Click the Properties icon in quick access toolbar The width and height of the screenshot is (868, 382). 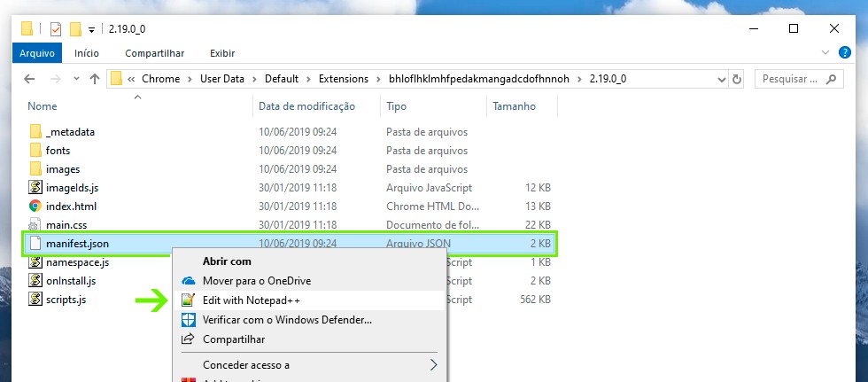pyautogui.click(x=57, y=28)
